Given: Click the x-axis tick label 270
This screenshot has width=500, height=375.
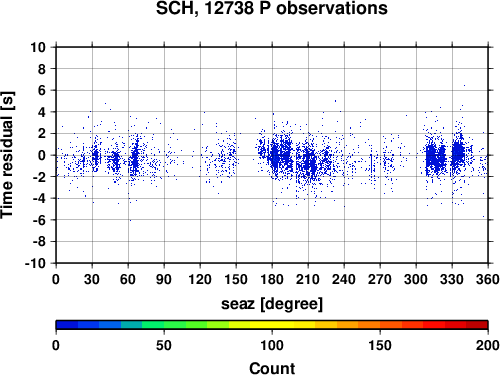Looking at the screenshot, I should coord(380,279).
